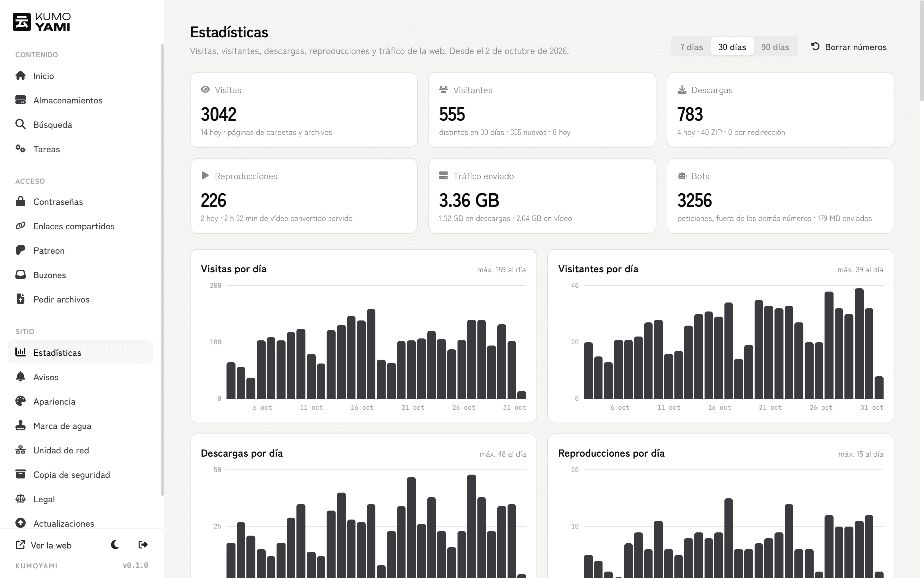Click the Visitas card value 3042
This screenshot has width=924, height=578.
219,114
